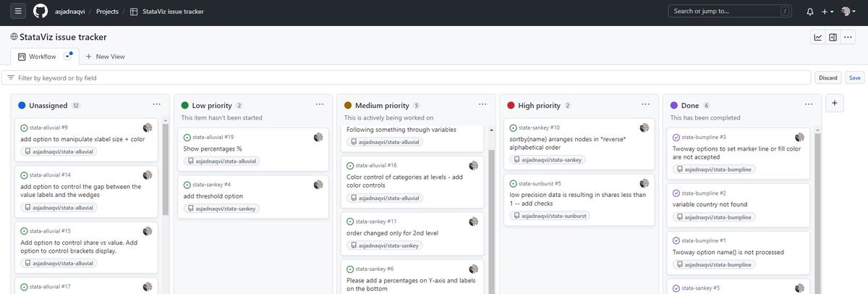
Task: Open Done column options menu
Action: (808, 105)
